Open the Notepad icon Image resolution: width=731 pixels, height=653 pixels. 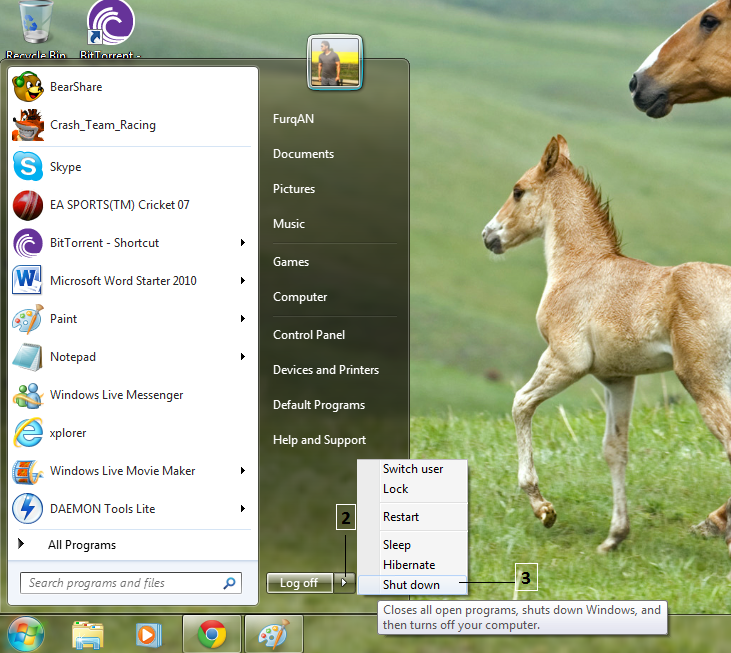[28, 357]
